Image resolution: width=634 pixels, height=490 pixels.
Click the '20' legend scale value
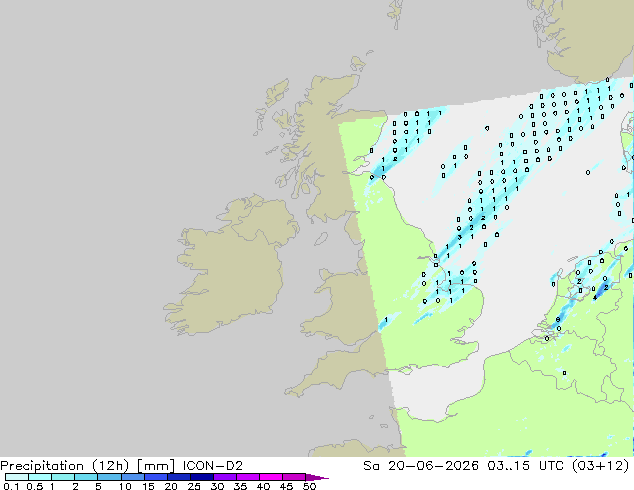171,486
